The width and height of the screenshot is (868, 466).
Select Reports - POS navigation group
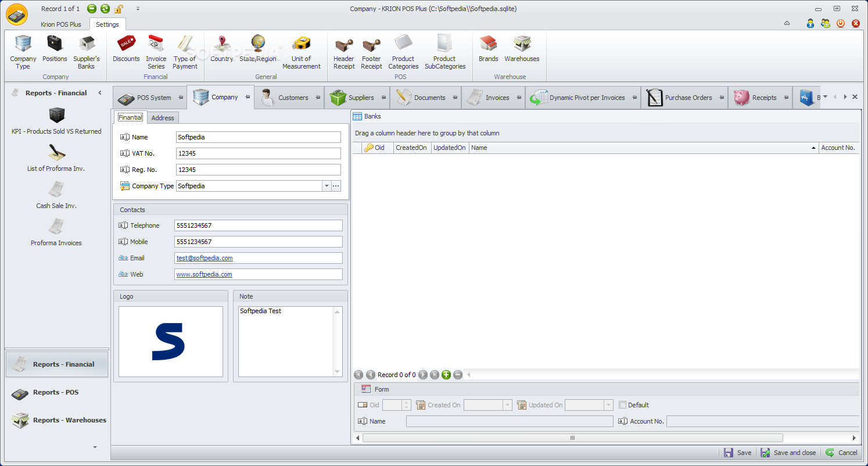(56, 392)
